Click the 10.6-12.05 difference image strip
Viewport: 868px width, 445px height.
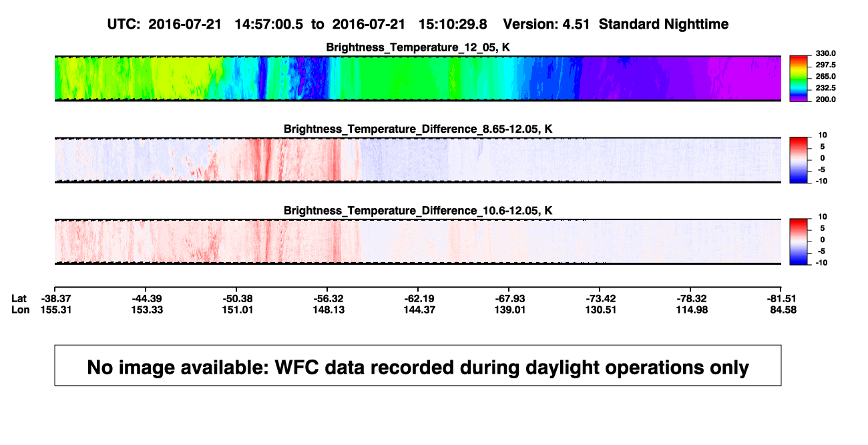point(418,242)
